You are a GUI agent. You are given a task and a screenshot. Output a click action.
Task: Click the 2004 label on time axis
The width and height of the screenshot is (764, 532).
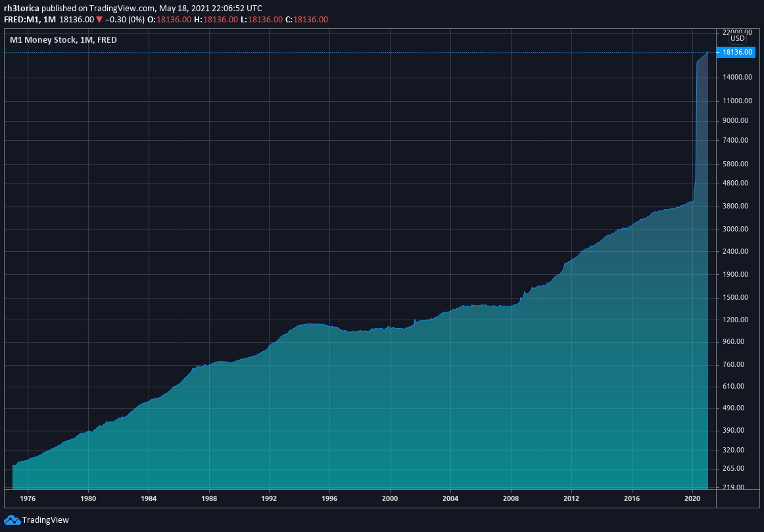pos(450,498)
